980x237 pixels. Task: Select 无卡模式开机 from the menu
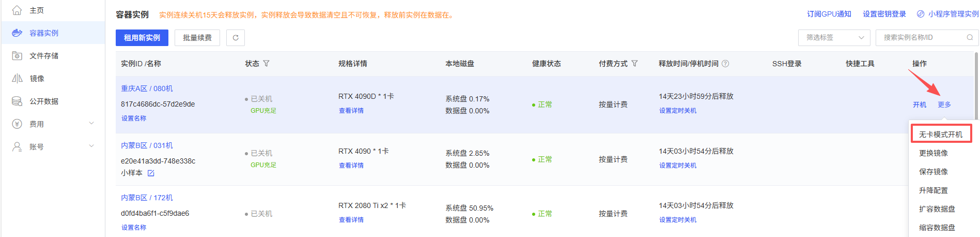click(940, 134)
